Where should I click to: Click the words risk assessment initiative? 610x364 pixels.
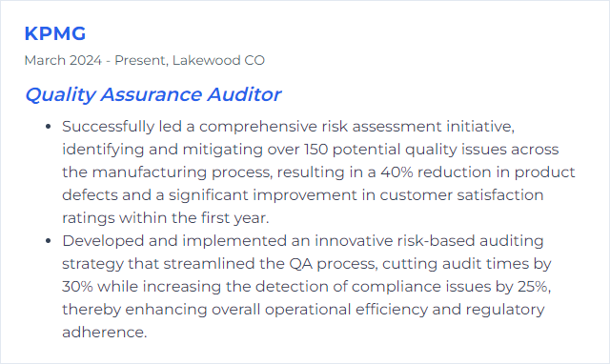click(x=417, y=127)
